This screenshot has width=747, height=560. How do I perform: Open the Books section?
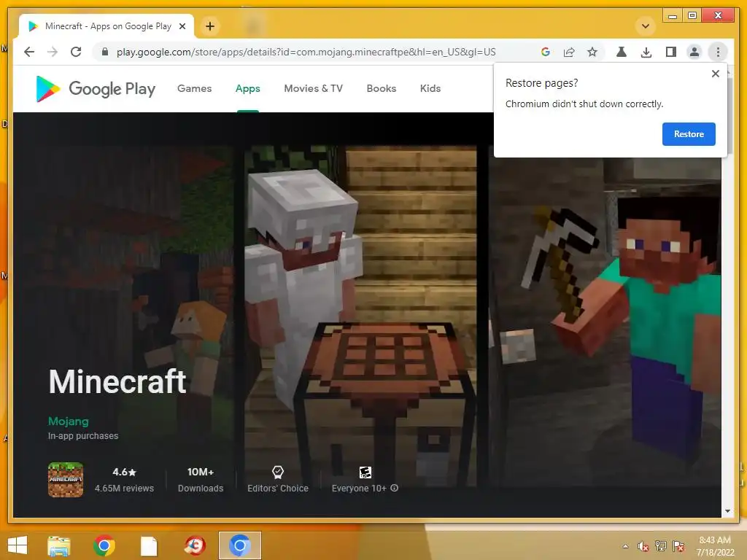(x=381, y=88)
